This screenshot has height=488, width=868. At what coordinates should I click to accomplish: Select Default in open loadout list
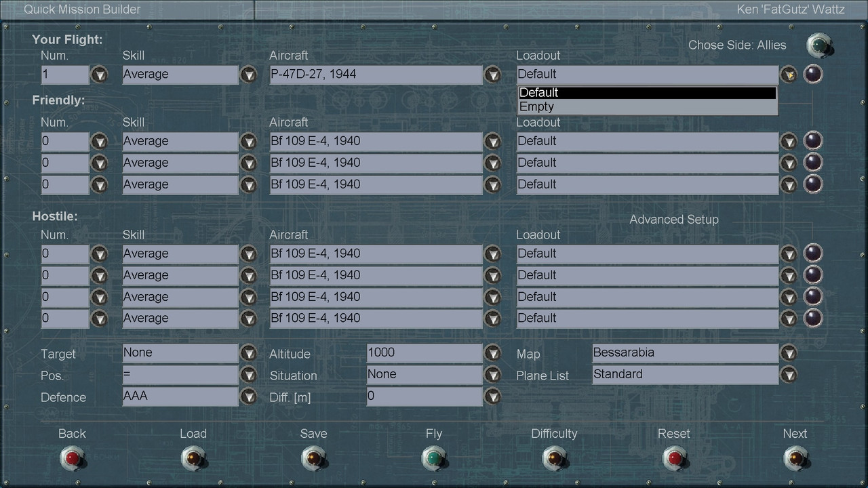pos(647,93)
